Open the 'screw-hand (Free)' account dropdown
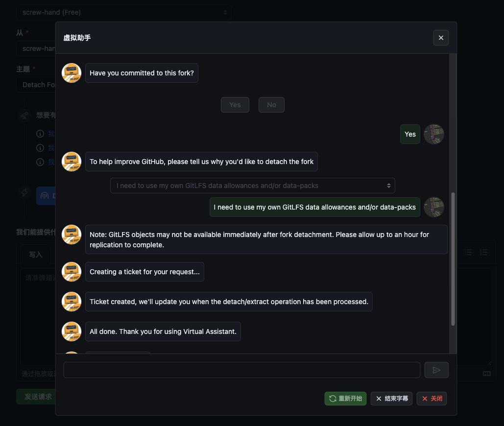This screenshot has height=426, width=504. (x=124, y=12)
